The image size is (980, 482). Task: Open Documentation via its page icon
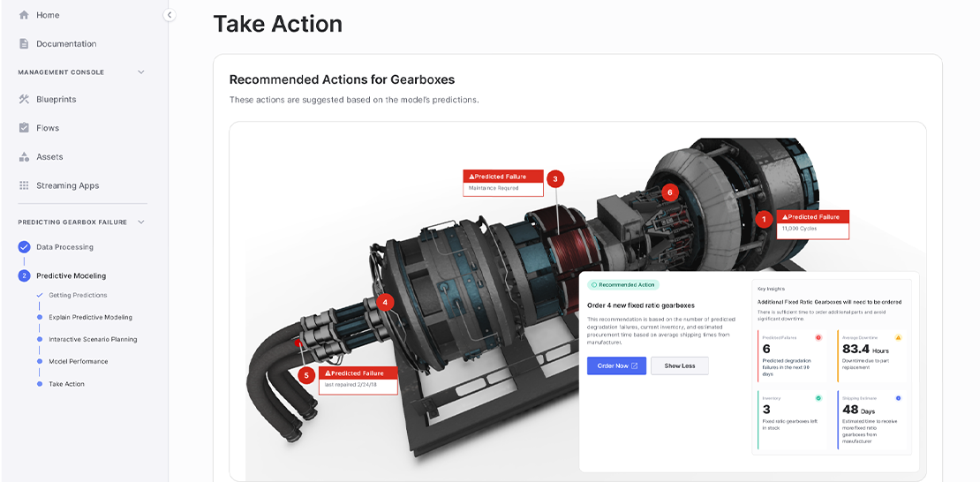coord(24,44)
